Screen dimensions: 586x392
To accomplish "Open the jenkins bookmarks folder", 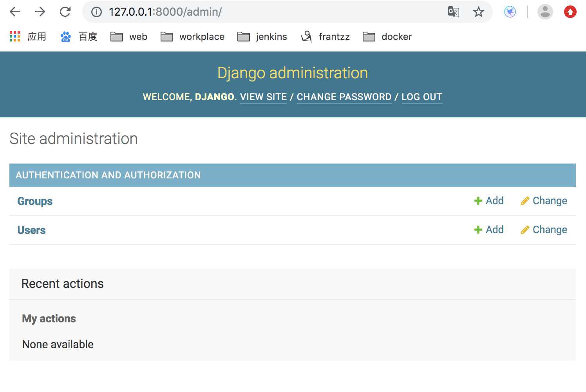I will 262,37.
